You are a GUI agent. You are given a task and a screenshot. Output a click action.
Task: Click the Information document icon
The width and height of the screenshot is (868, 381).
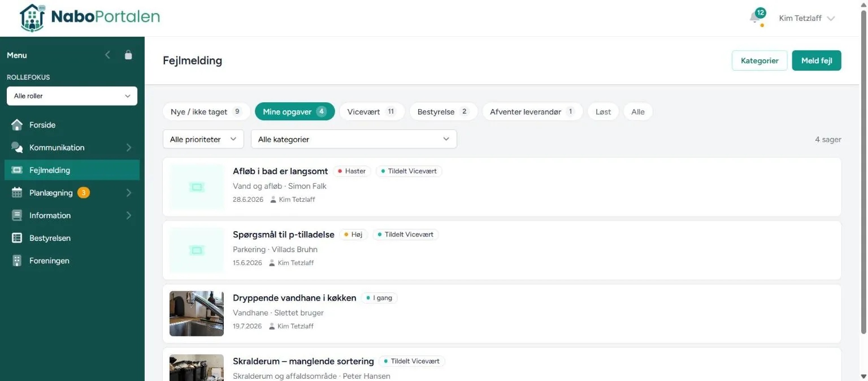point(17,215)
